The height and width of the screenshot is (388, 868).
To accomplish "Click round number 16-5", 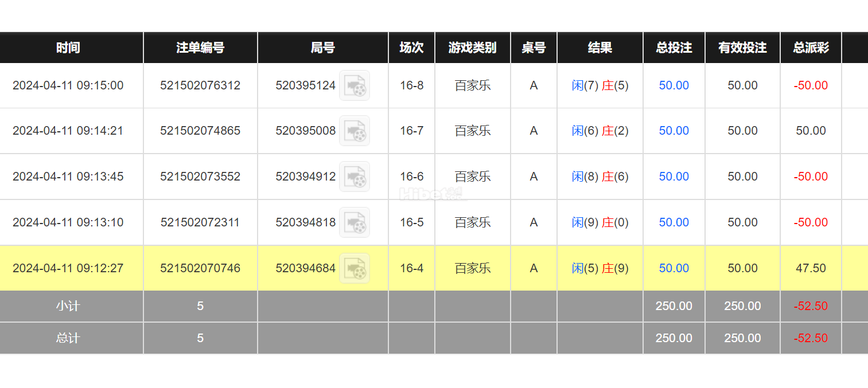I will click(411, 222).
